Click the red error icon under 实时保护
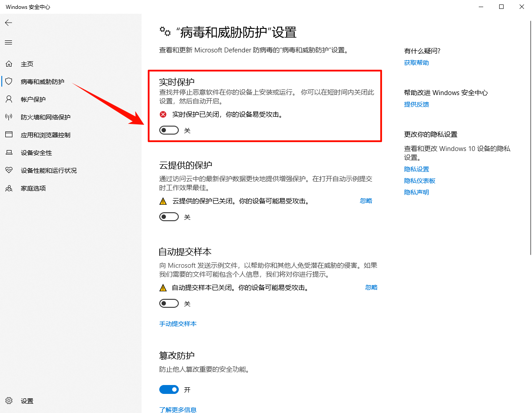This screenshot has height=413, width=532. tap(163, 115)
